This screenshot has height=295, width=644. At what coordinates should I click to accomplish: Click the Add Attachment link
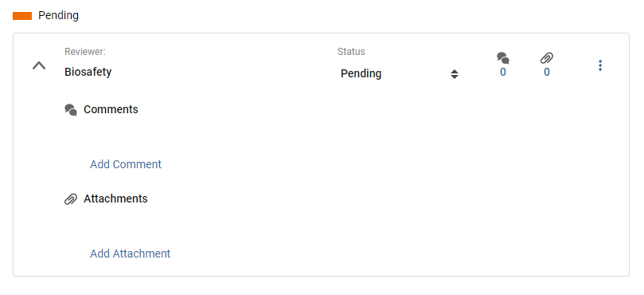pyautogui.click(x=131, y=254)
